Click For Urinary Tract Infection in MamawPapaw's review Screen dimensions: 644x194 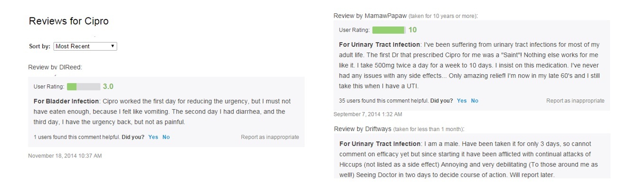380,44
